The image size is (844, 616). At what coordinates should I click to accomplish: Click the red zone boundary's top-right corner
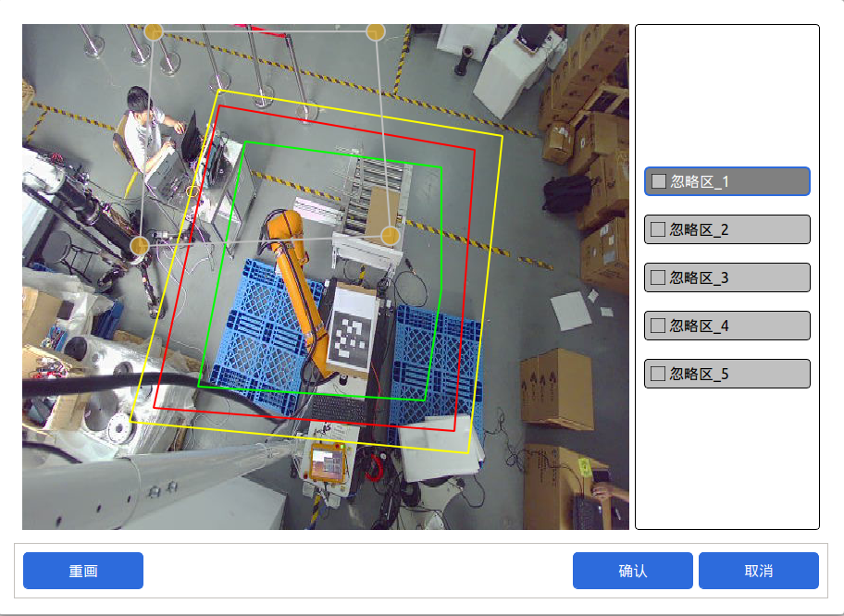474,148
